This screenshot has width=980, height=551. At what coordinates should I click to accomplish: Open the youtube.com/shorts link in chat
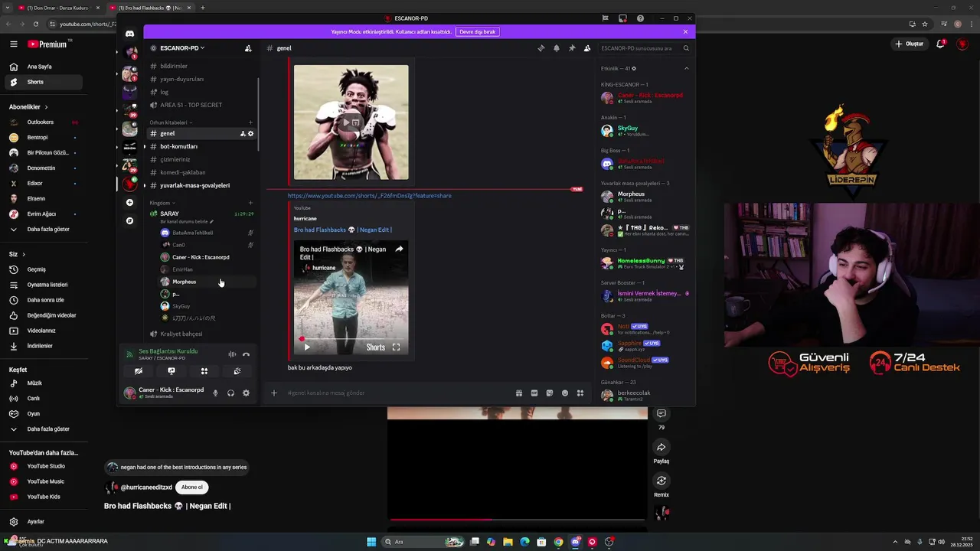tap(369, 196)
